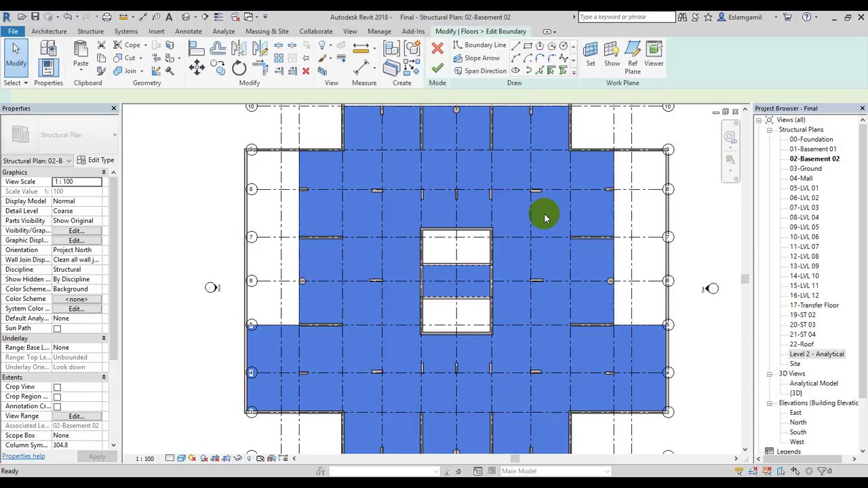This screenshot has width=868, height=488.
Task: Select the Circle draw tool
Action: pyautogui.click(x=564, y=46)
